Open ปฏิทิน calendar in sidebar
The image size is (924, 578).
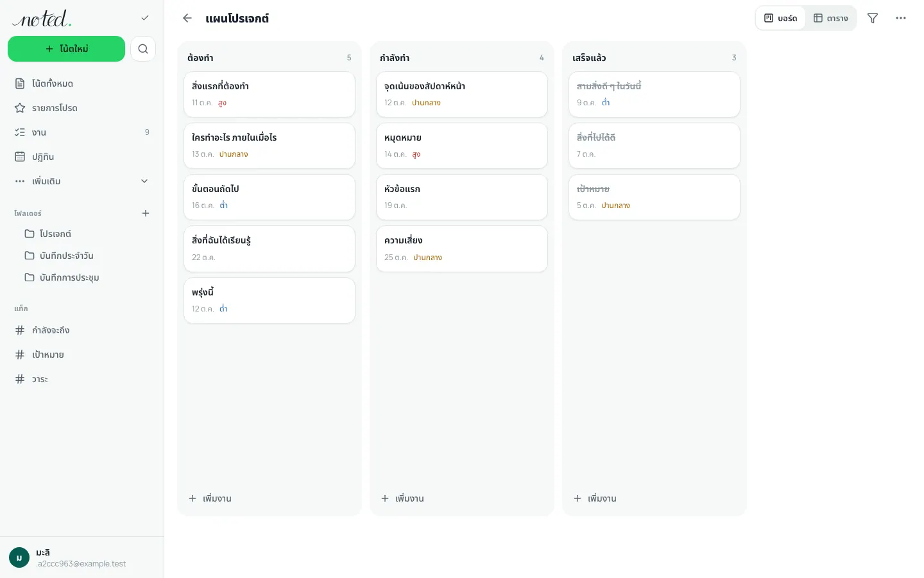[82, 157]
